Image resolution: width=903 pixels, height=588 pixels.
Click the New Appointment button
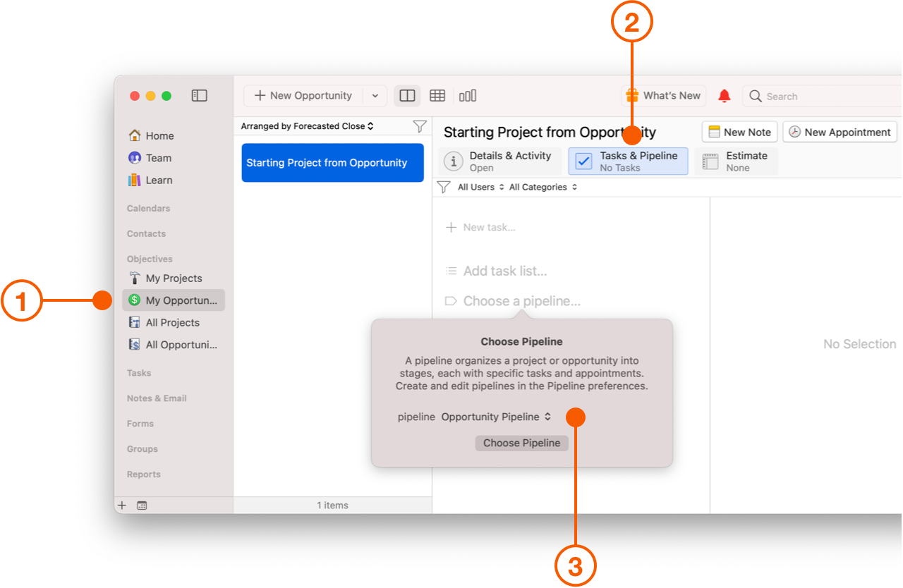tap(840, 132)
